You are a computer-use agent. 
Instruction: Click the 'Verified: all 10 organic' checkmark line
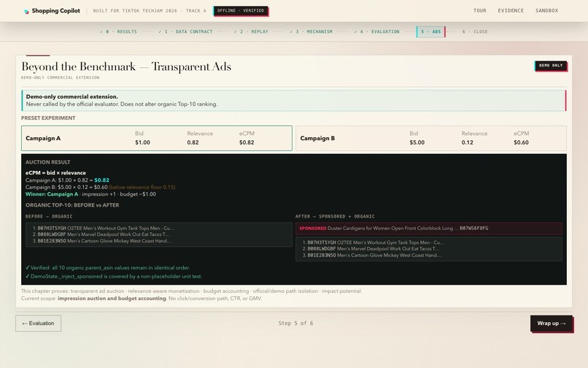[108, 268]
